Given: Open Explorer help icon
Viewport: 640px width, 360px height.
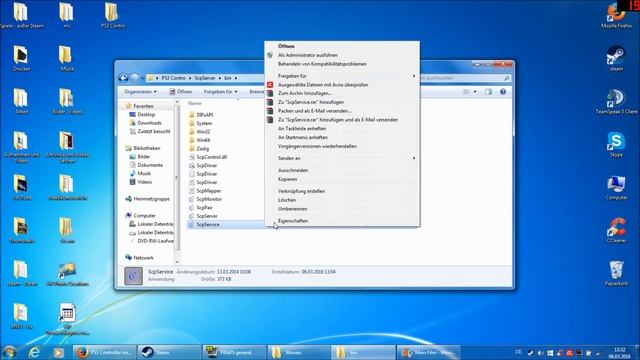Looking at the screenshot, I should click(x=503, y=92).
